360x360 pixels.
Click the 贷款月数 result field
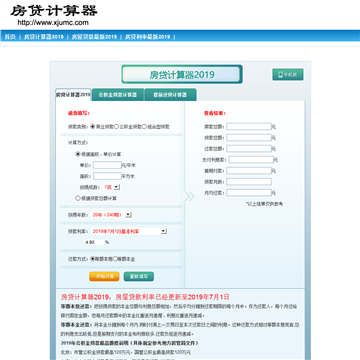point(249,182)
